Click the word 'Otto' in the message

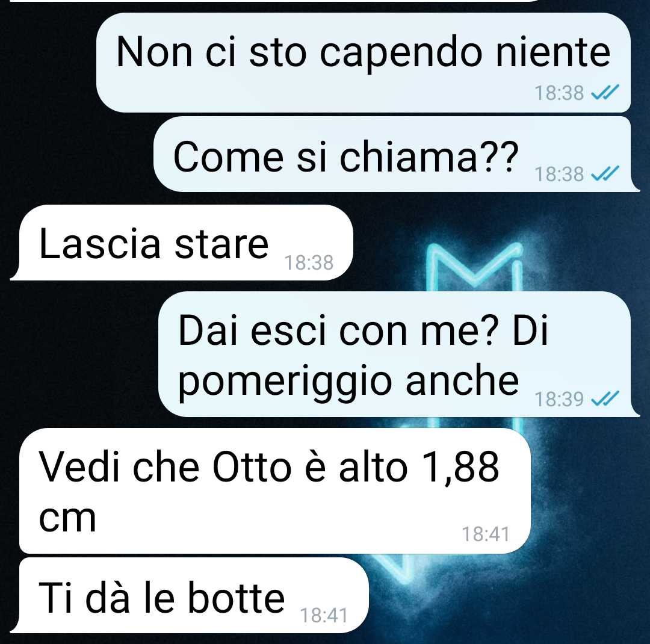252,467
